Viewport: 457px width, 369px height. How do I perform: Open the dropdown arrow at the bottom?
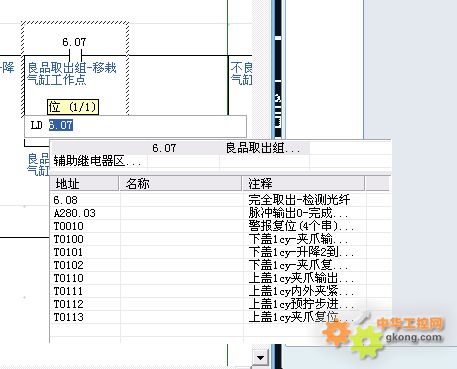260,358
